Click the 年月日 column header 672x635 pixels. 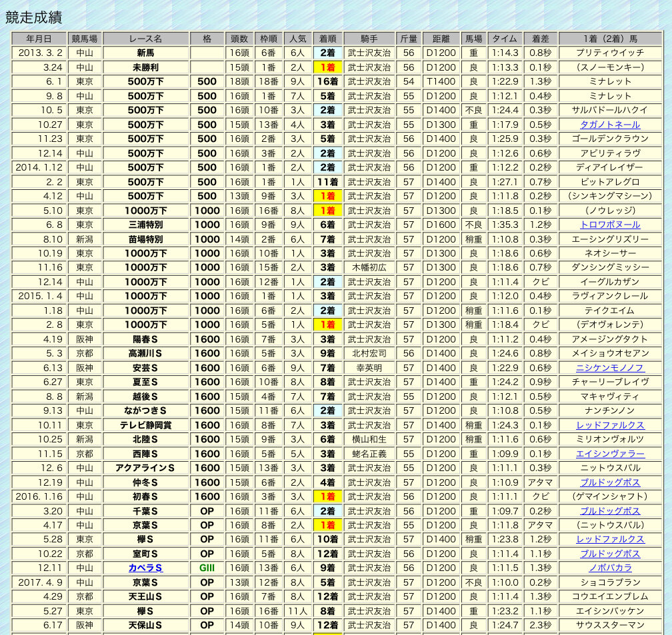[39, 39]
